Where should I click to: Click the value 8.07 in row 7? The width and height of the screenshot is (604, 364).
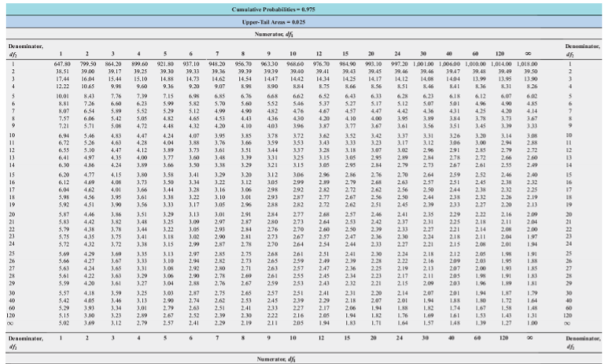64,111
